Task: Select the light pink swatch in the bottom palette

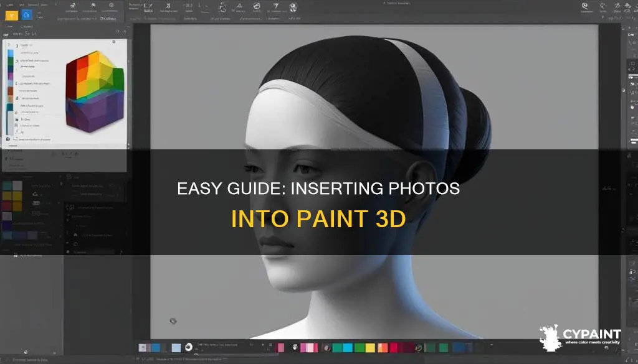Action: click(310, 348)
